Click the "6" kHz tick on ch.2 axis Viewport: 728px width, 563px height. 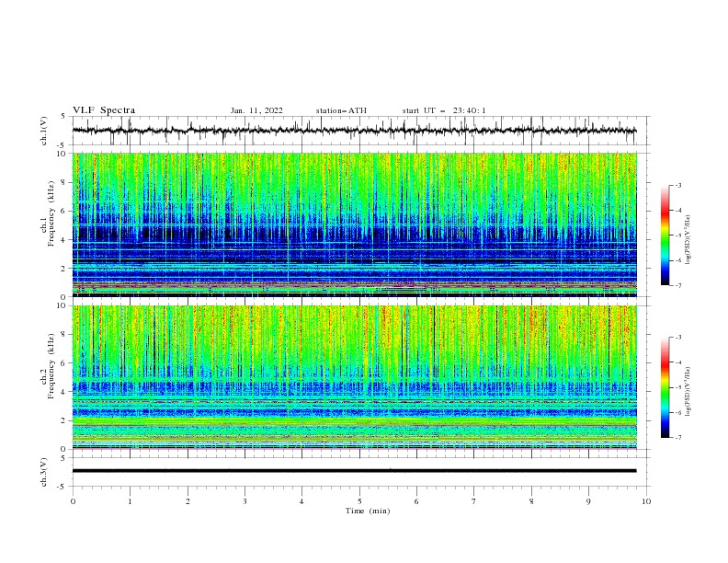[65, 363]
